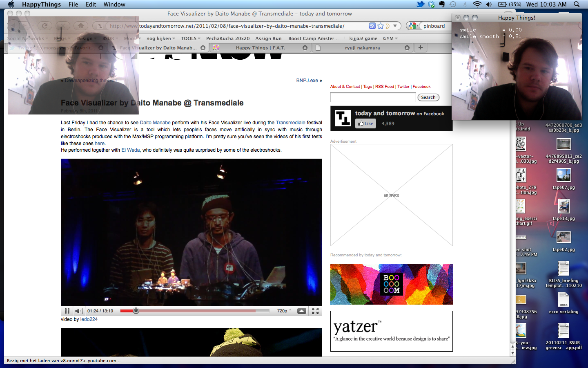The height and width of the screenshot is (368, 588).
Task: Click the RSS feed icon in the address bar
Action: 372,26
